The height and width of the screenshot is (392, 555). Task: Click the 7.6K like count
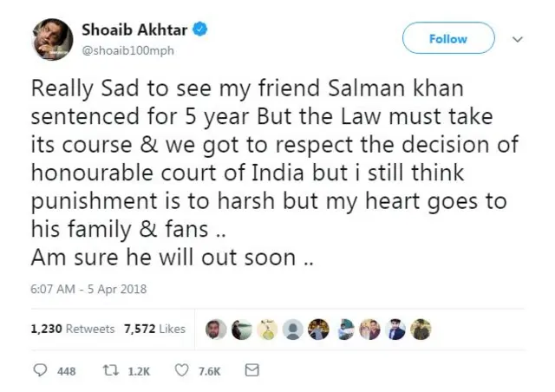pyautogui.click(x=209, y=371)
